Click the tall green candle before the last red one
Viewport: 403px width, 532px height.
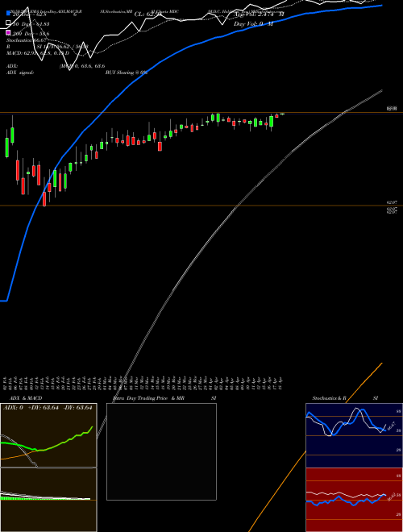(272, 122)
